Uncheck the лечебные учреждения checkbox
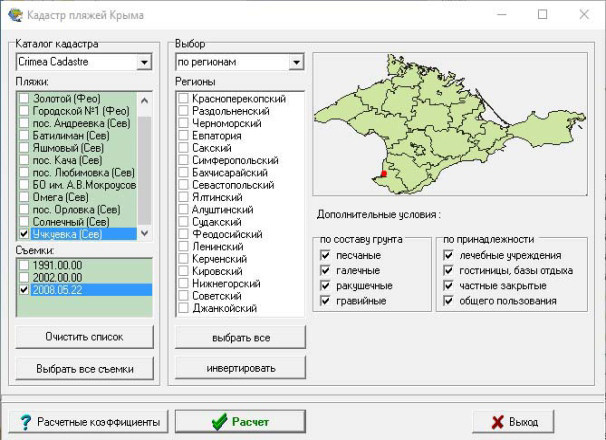This screenshot has height=440, width=606. point(448,255)
